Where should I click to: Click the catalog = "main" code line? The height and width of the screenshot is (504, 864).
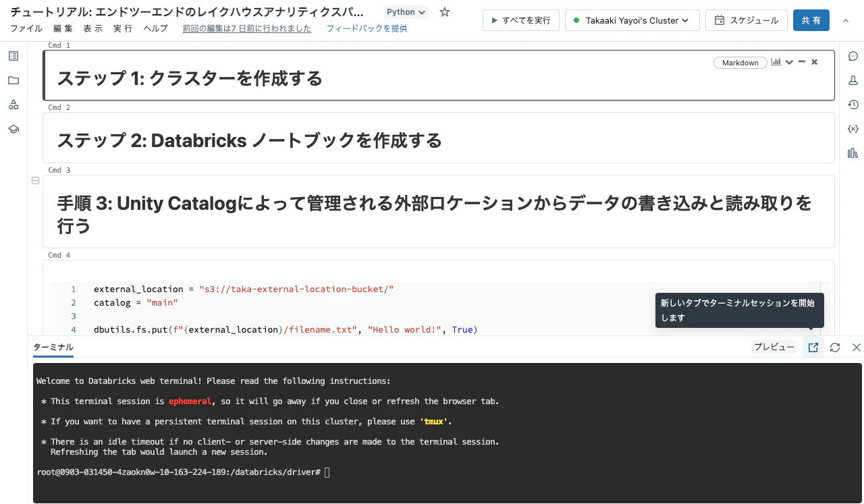(x=136, y=302)
